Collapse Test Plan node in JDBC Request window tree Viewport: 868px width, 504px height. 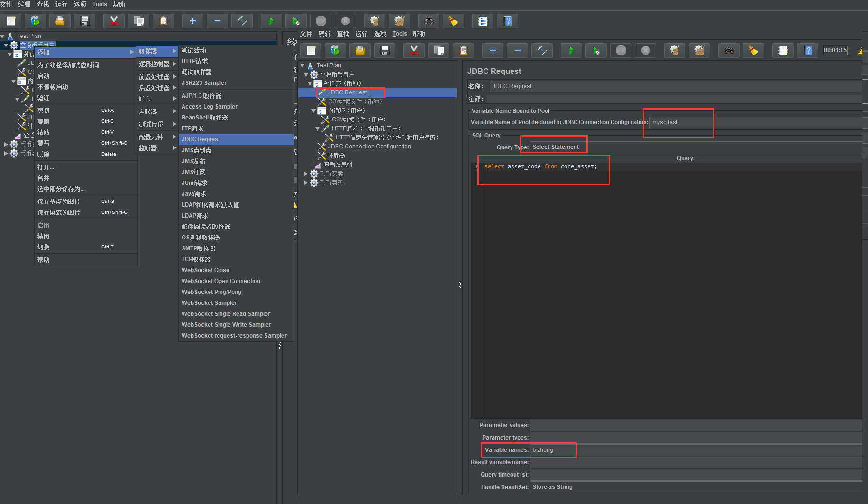point(302,65)
